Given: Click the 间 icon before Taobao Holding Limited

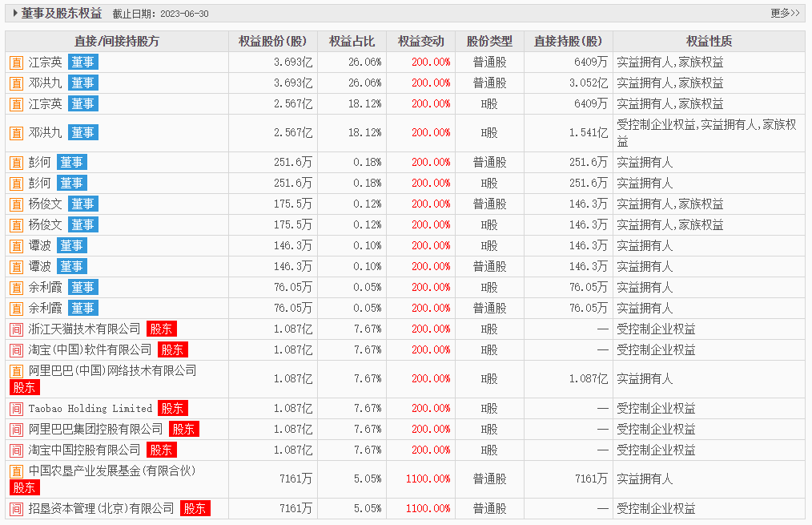Looking at the screenshot, I should [16, 408].
